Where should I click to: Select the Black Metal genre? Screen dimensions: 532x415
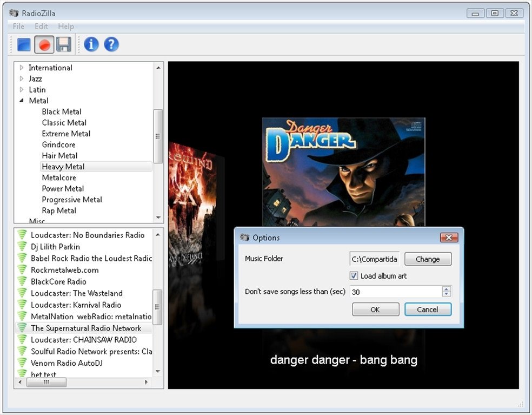[62, 111]
